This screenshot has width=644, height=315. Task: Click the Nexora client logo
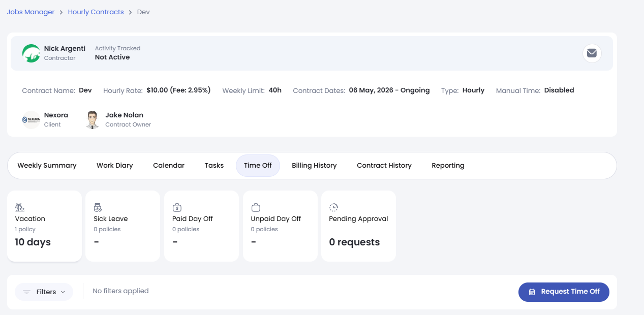click(x=31, y=120)
